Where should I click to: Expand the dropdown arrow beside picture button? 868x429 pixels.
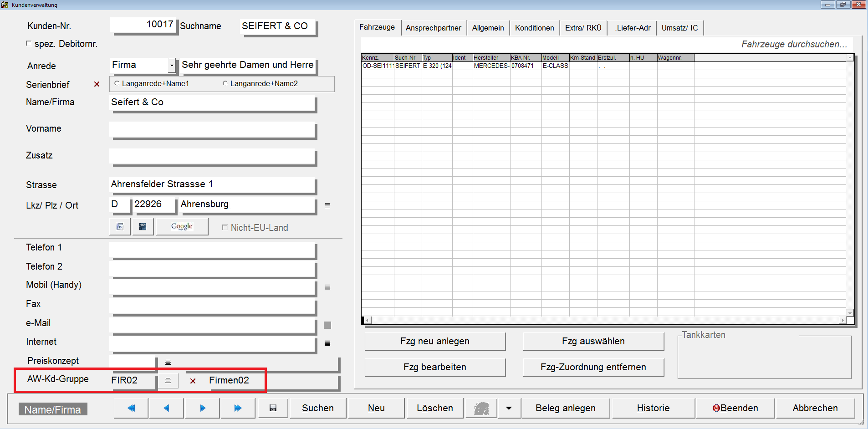509,408
